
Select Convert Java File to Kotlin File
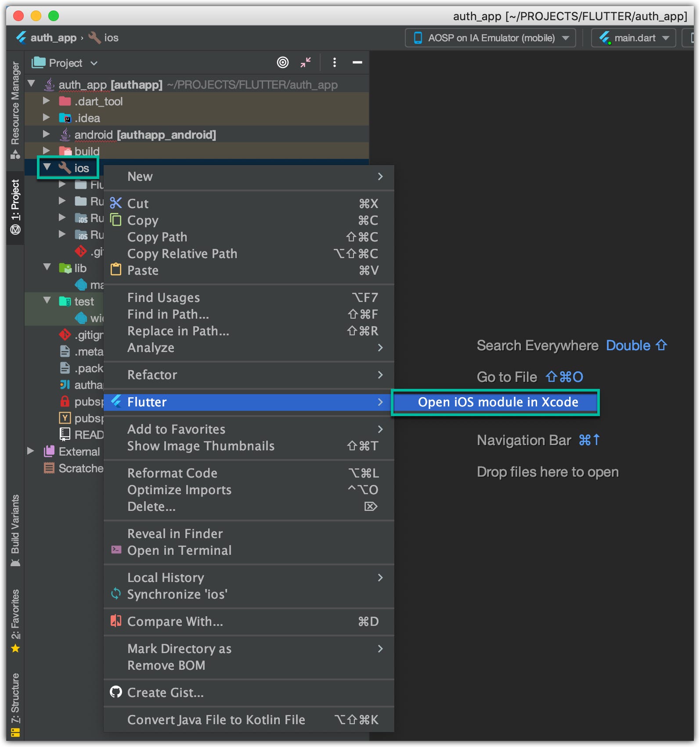(249, 720)
